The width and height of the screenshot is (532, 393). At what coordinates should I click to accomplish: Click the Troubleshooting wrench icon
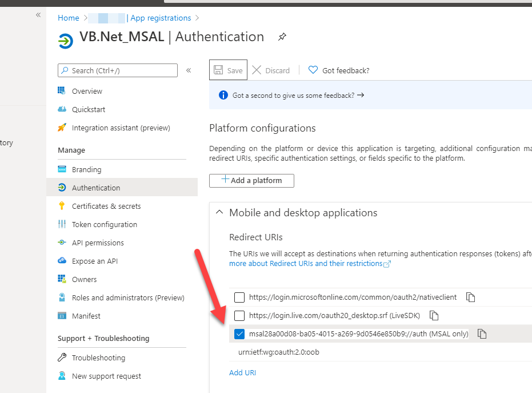(x=62, y=358)
